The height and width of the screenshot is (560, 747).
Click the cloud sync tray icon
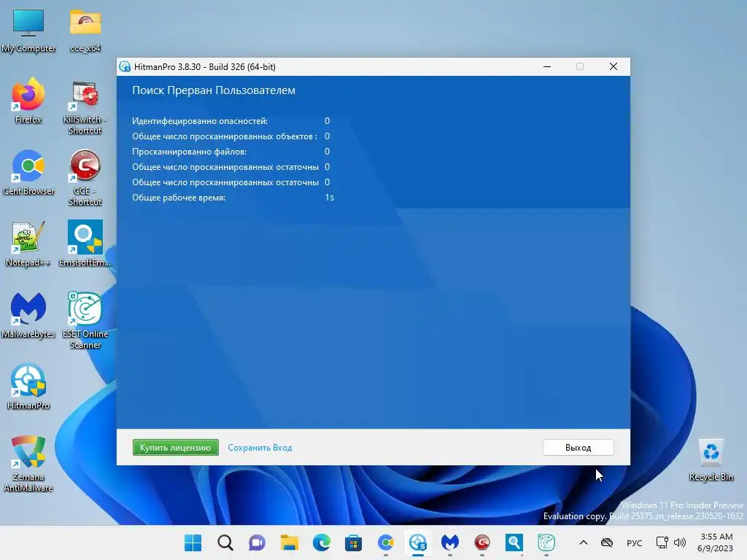coord(606,542)
